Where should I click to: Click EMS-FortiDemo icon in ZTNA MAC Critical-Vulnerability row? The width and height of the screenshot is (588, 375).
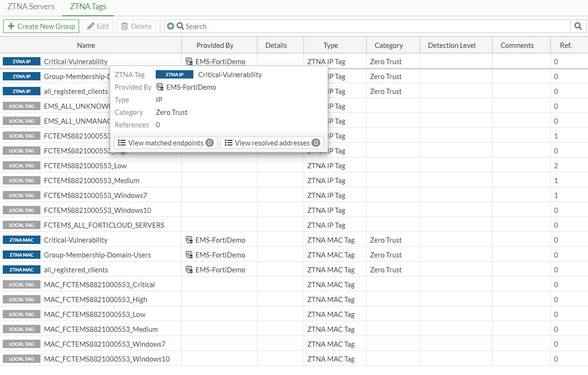click(189, 240)
